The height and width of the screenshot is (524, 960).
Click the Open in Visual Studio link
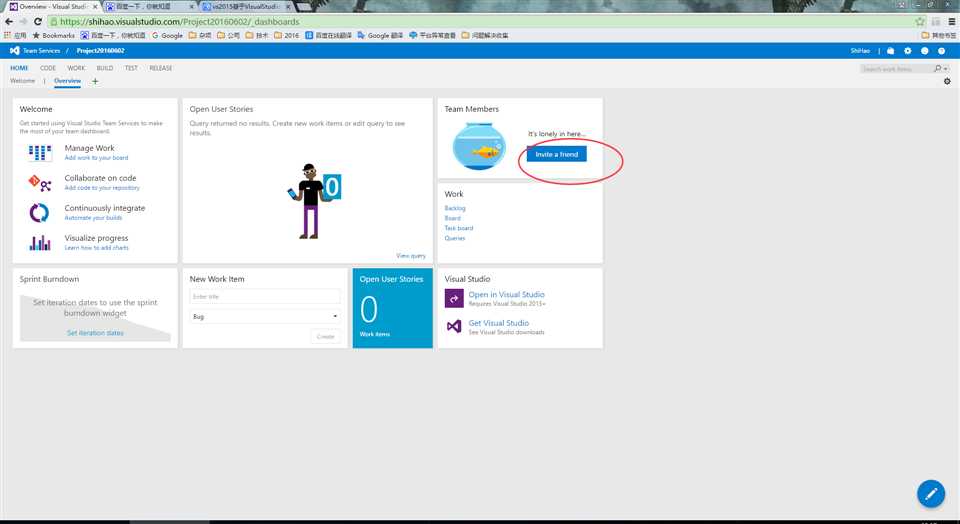click(x=506, y=294)
